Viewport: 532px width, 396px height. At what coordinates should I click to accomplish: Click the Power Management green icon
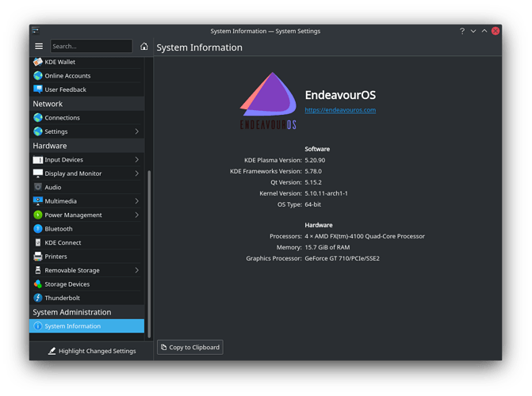(38, 215)
